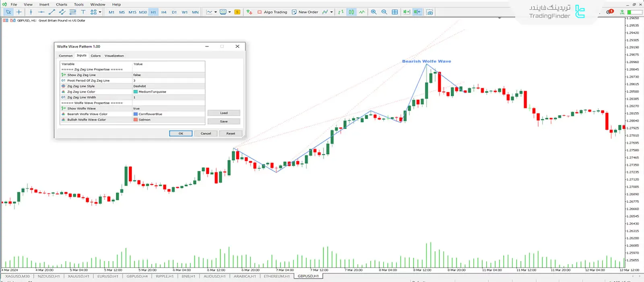
Task: Toggle Show Wolfe Wave true value
Action: 168,108
